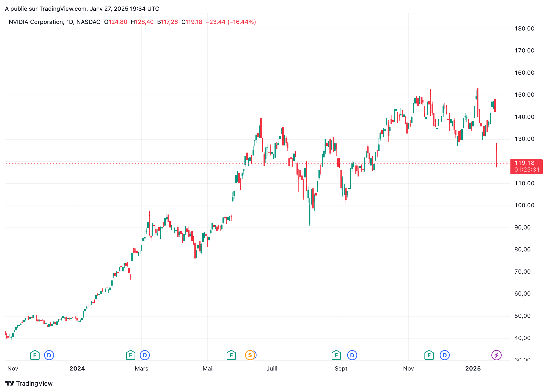Click the earnings E marker before 2024
The height and width of the screenshot is (392, 550).
[x=35, y=355]
